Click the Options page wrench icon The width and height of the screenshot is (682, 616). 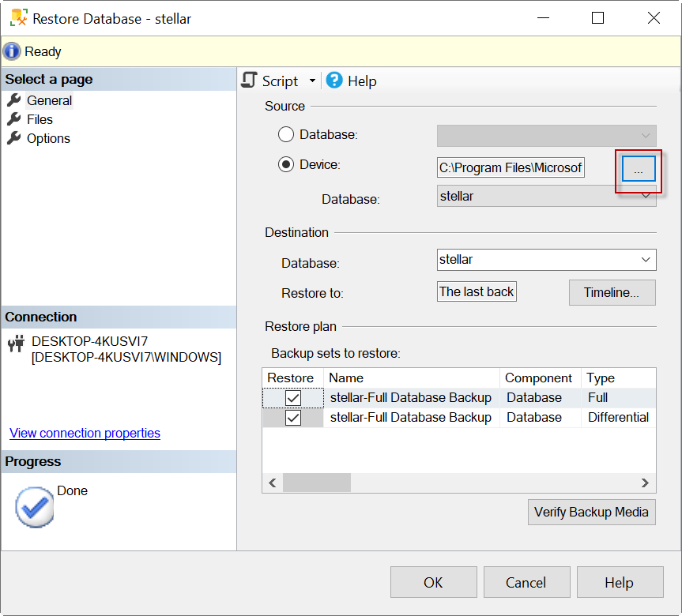(x=14, y=138)
